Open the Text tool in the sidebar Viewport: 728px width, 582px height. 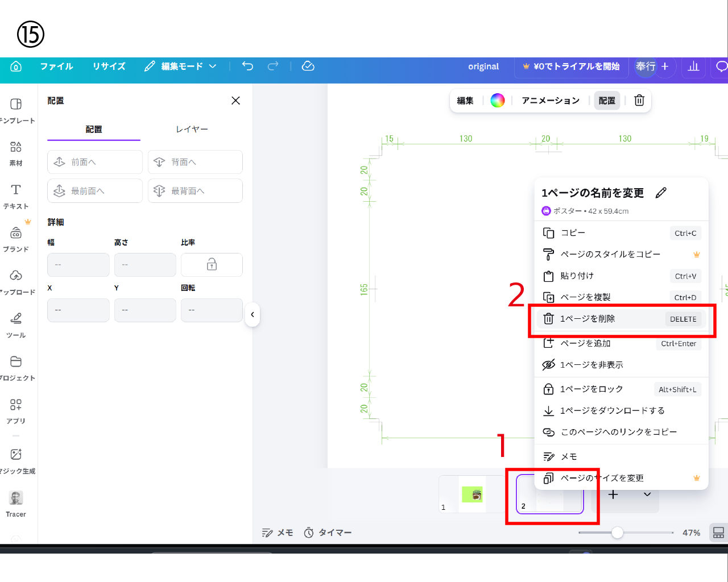coord(16,196)
